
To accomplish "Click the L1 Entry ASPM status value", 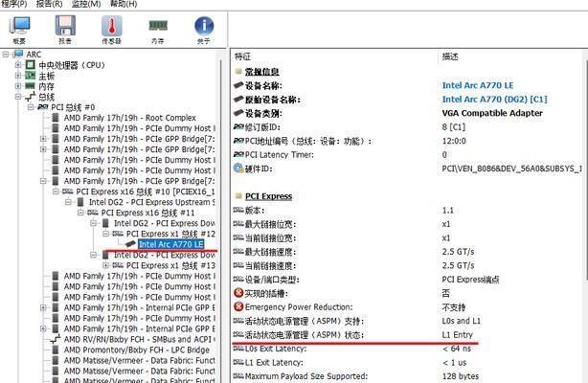I will coord(457,334).
